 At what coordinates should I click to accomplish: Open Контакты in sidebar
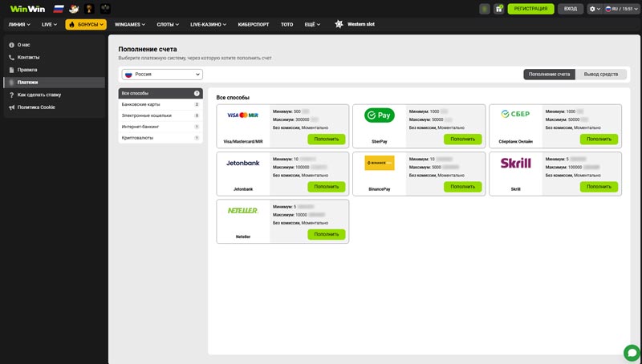pos(54,58)
